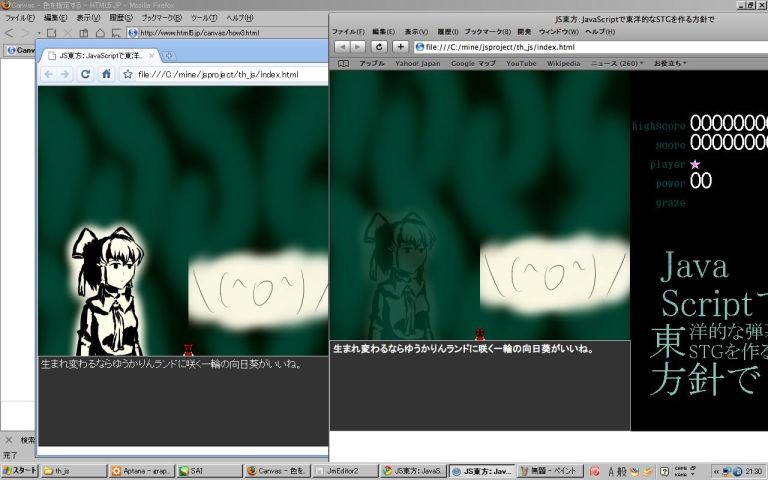
Task: Click the 完了 text in Firefox status bar
Action: tap(10, 455)
